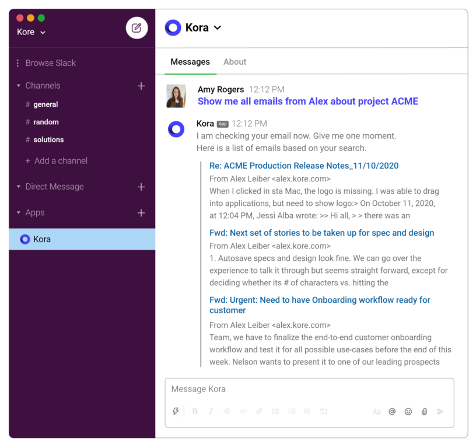Click the 12:12 PM timestamp on Kora's reply

[249, 124]
